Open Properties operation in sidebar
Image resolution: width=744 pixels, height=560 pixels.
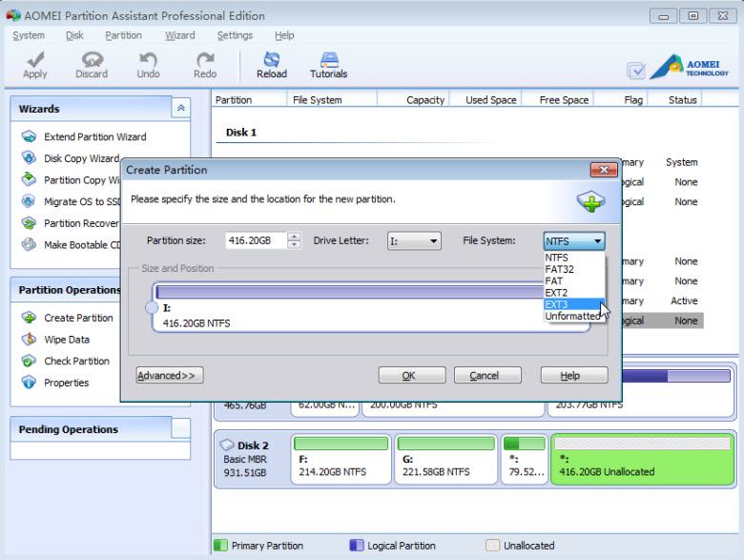[66, 383]
